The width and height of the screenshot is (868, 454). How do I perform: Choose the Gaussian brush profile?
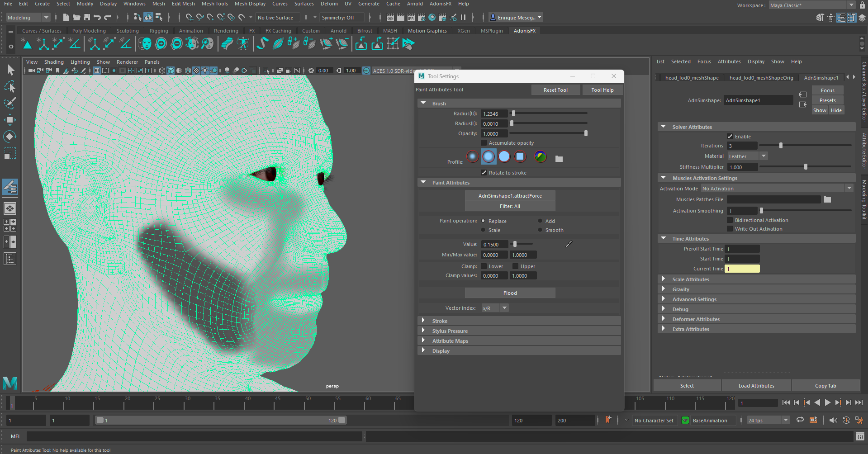(x=473, y=156)
